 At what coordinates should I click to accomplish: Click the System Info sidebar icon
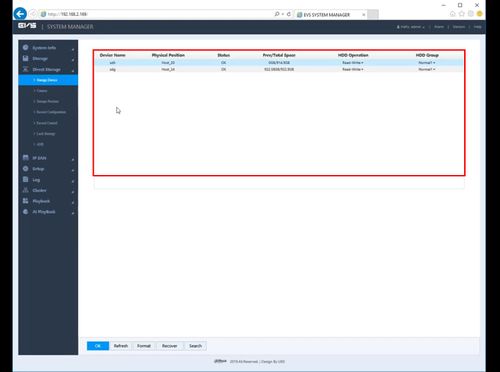[26, 48]
